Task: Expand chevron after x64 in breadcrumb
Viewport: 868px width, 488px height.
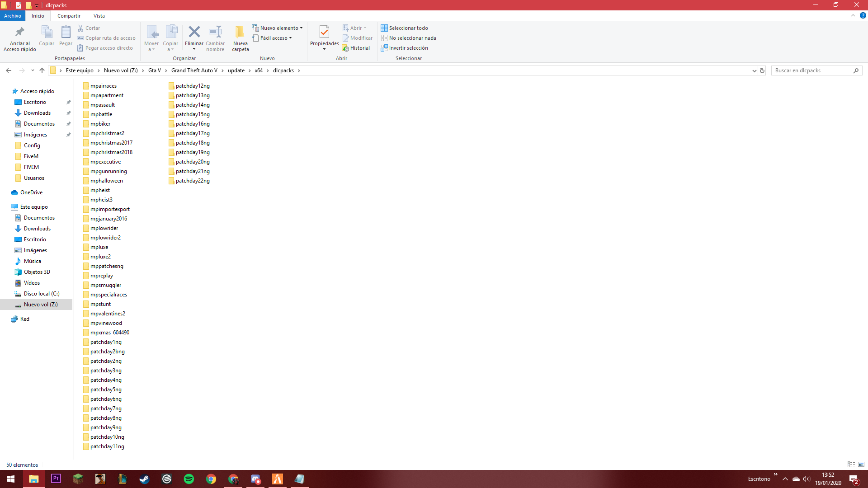Action: point(268,70)
